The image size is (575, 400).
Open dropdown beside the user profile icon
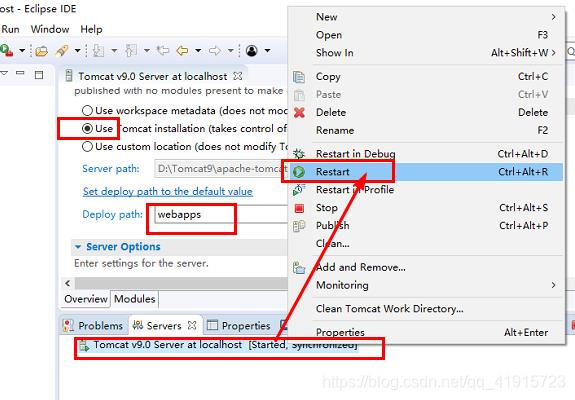(267, 50)
